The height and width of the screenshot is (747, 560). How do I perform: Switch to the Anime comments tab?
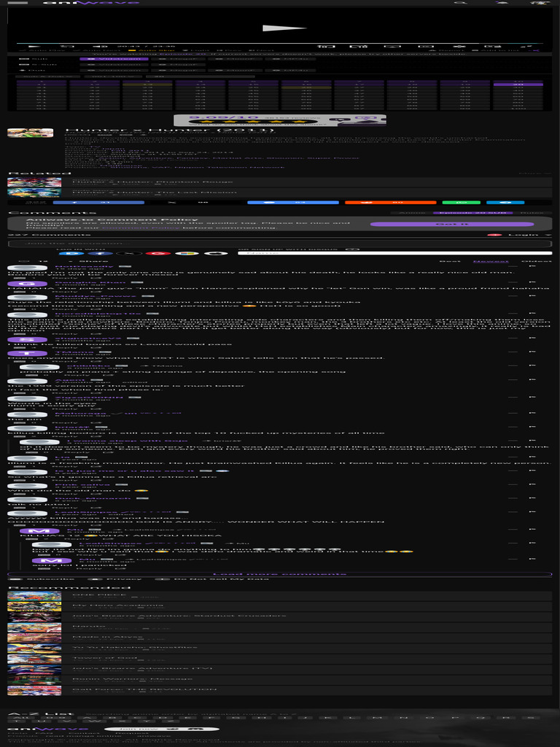point(411,213)
